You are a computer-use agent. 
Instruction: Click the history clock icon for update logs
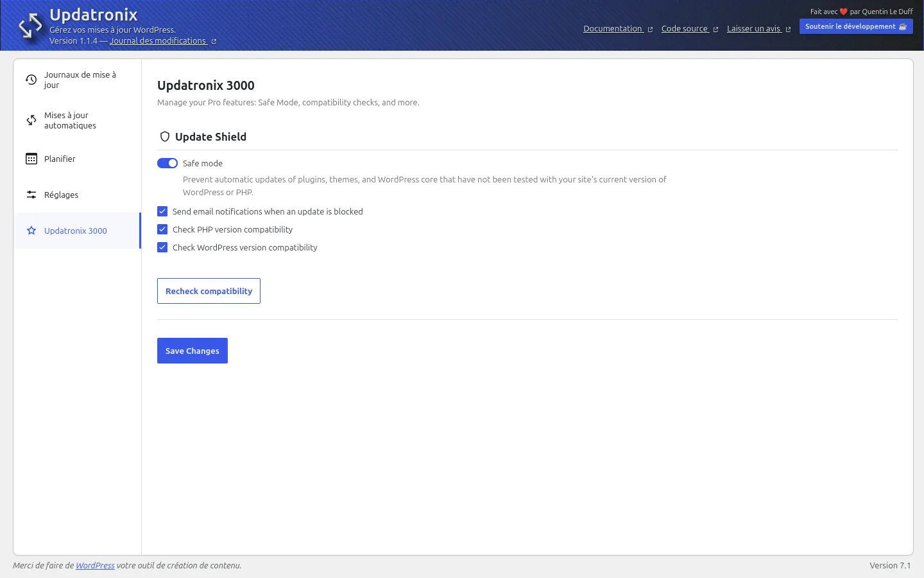[x=31, y=80]
